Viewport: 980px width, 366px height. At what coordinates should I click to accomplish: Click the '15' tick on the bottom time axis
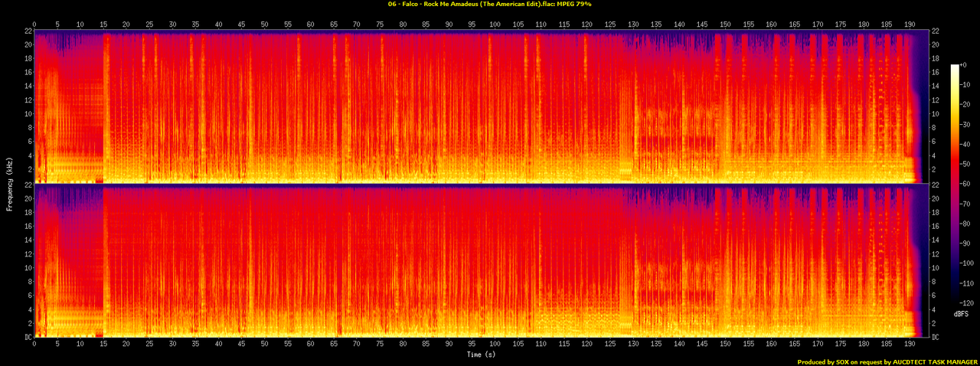(103, 345)
